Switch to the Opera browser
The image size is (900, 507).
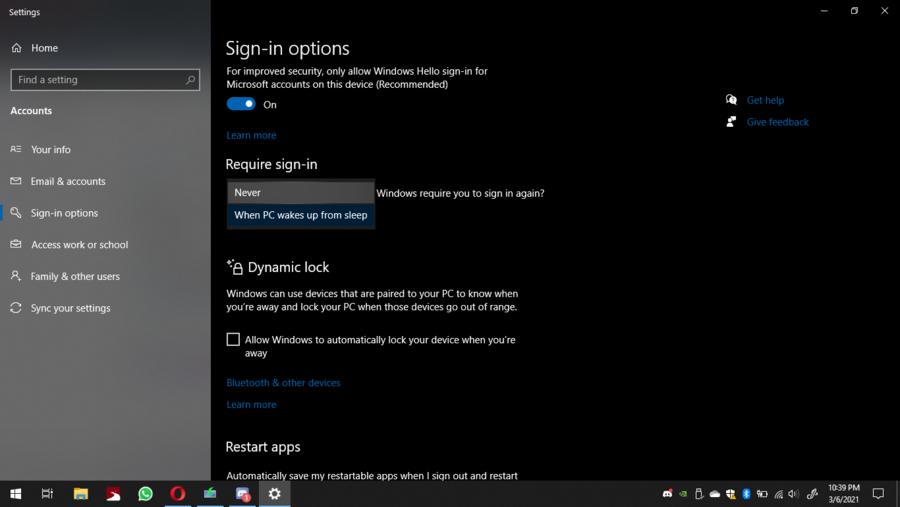pyautogui.click(x=178, y=494)
